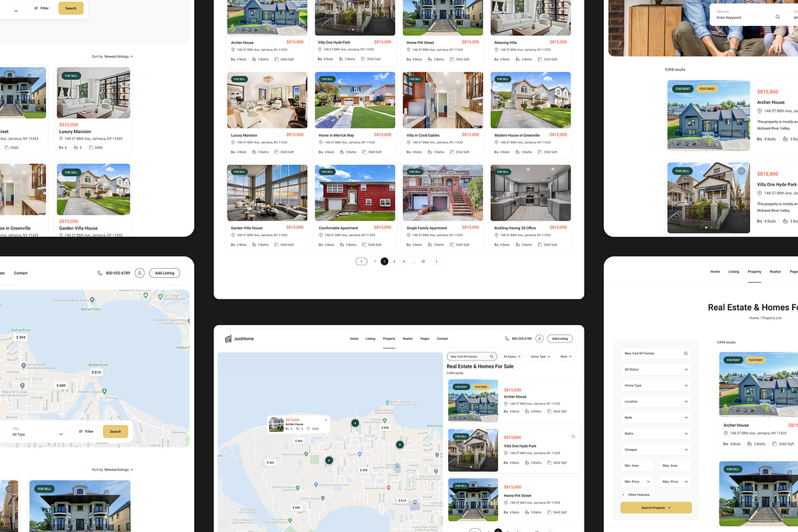Open Home menu in JustHome half-map header
The width and height of the screenshot is (798, 532).
(354, 338)
